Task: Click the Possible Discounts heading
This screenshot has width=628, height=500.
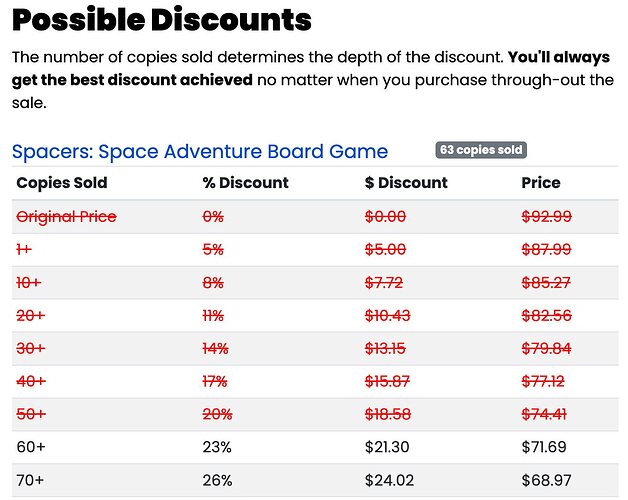Action: pos(162,20)
